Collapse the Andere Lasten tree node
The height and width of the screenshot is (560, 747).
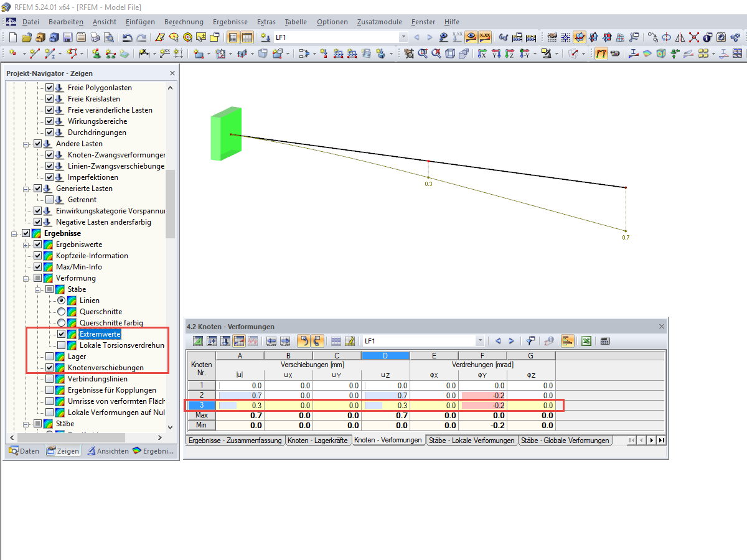click(x=26, y=144)
